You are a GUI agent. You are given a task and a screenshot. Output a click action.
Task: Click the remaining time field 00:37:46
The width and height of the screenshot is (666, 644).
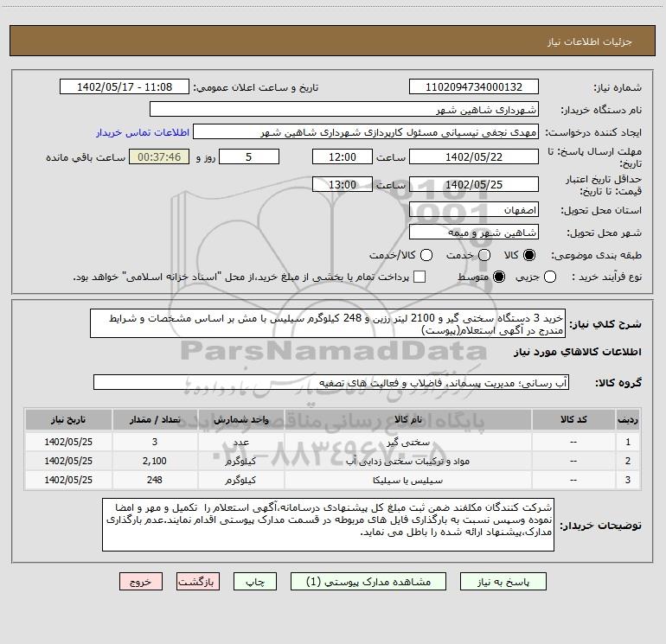coord(159,156)
